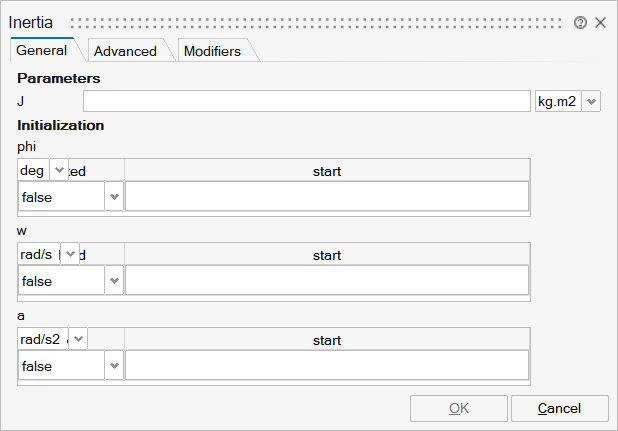Click the J parameter input field
This screenshot has height=431, width=618.
305,101
